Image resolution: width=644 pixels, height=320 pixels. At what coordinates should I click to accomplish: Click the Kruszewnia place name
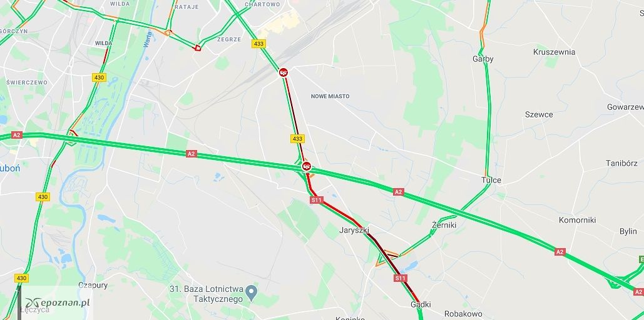pyautogui.click(x=554, y=52)
